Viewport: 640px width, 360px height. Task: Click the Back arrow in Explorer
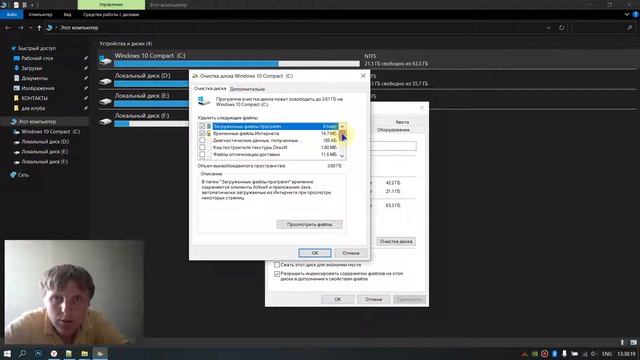(8, 28)
